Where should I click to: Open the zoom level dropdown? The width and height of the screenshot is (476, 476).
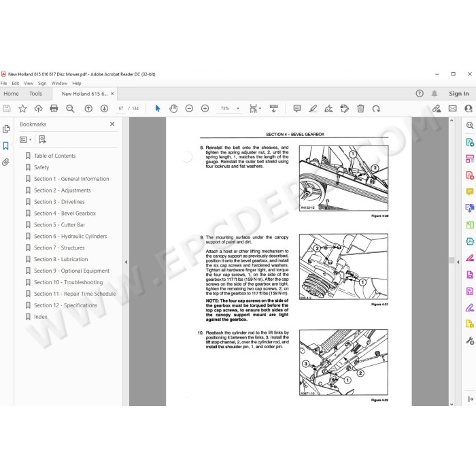238,108
